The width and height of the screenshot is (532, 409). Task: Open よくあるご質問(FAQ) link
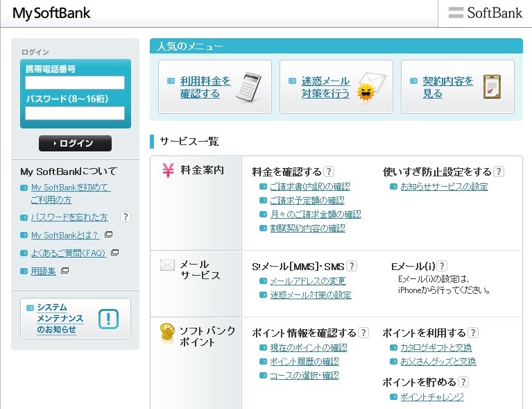tap(68, 253)
